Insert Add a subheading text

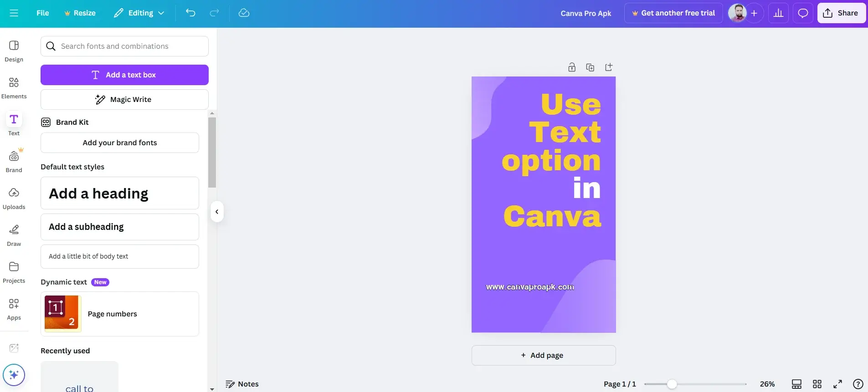[120, 227]
